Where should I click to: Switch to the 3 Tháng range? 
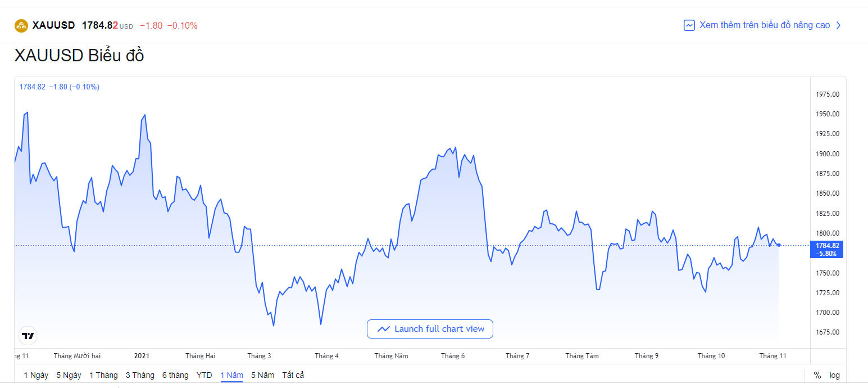click(x=140, y=375)
